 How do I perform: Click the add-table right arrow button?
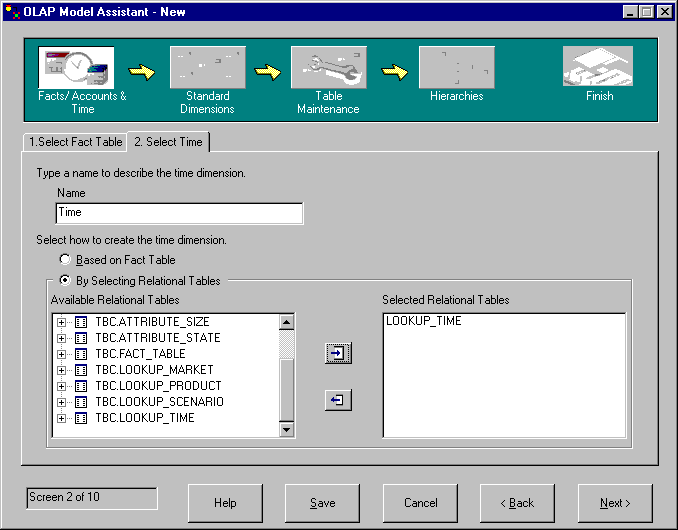coord(338,353)
